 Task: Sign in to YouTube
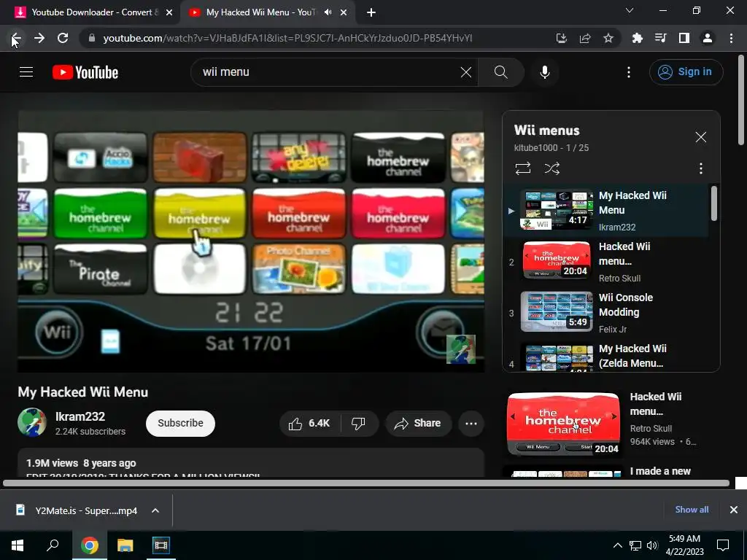click(686, 72)
